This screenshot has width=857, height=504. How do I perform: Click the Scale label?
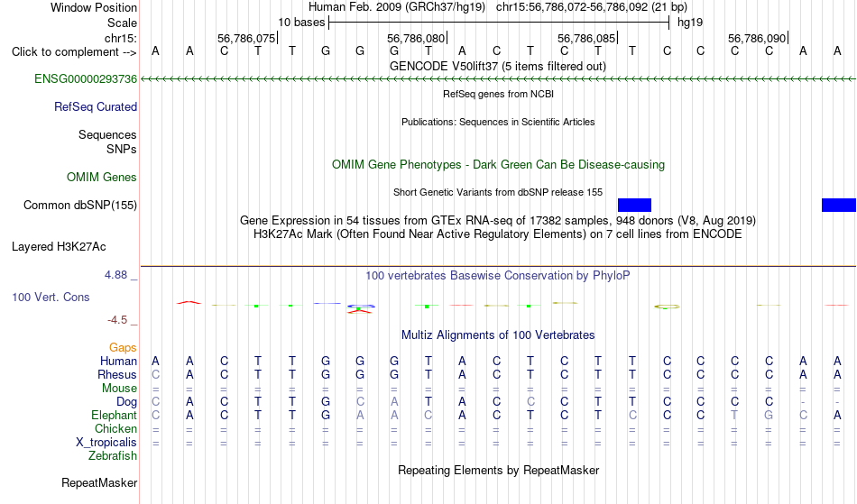point(122,23)
